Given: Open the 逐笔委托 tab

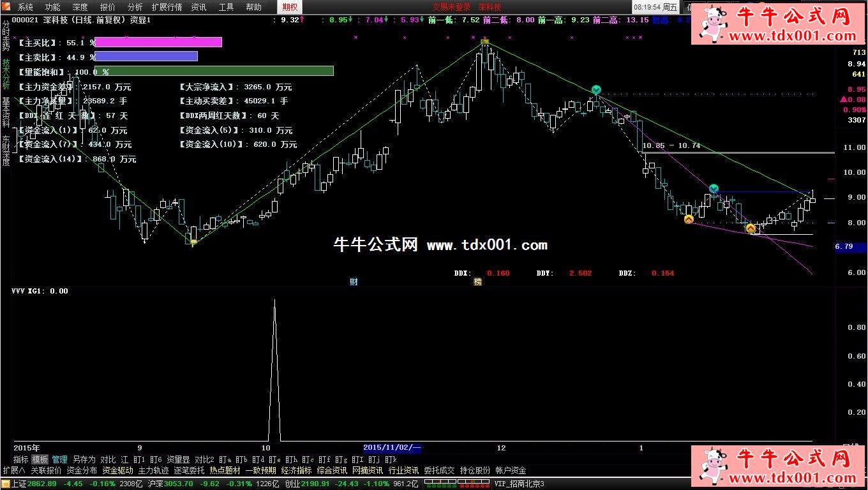Looking at the screenshot, I should (189, 470).
